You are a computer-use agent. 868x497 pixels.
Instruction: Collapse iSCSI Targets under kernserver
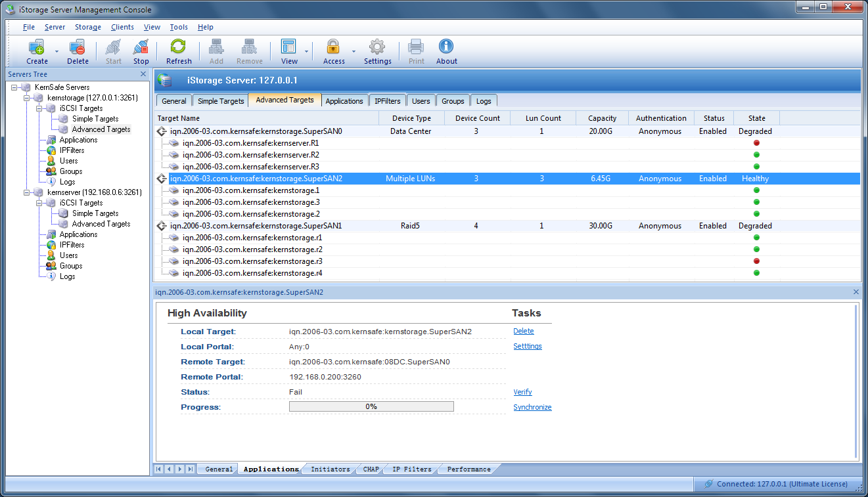pyautogui.click(x=39, y=203)
